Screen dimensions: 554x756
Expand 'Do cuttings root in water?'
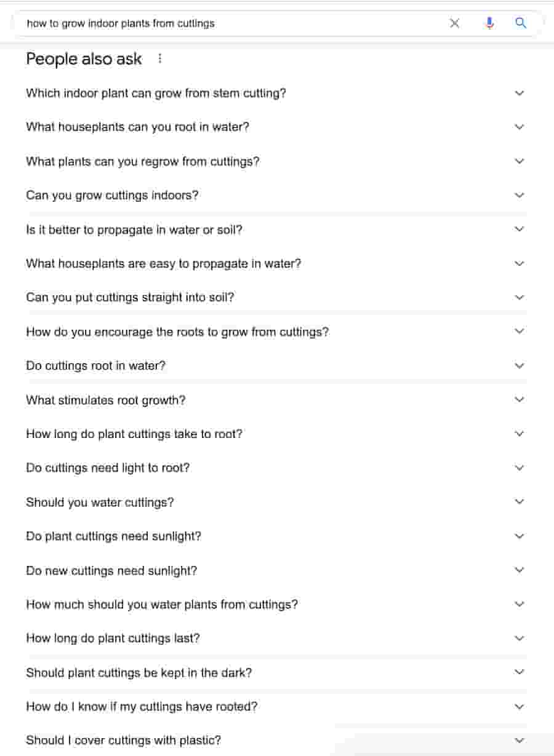click(519, 365)
